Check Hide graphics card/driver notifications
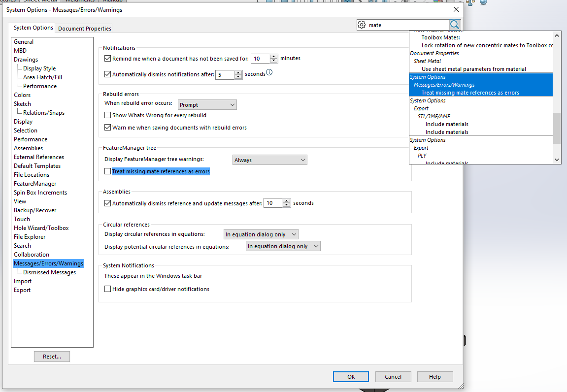 click(x=108, y=289)
